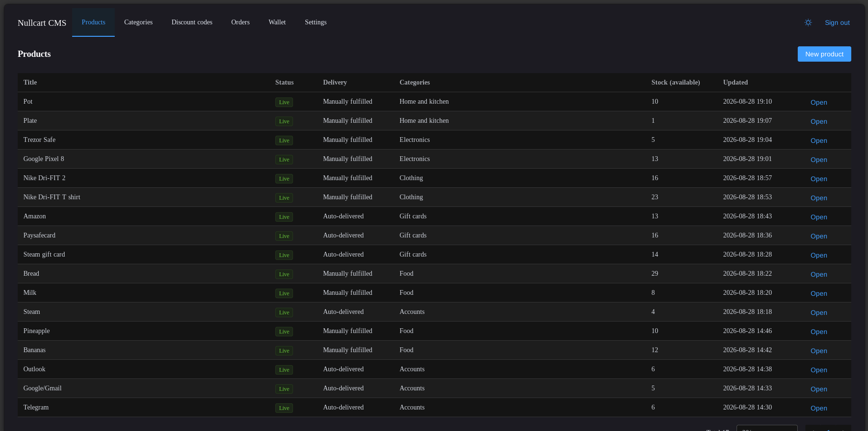Open the Pineapple product
The image size is (868, 431).
tap(818, 332)
